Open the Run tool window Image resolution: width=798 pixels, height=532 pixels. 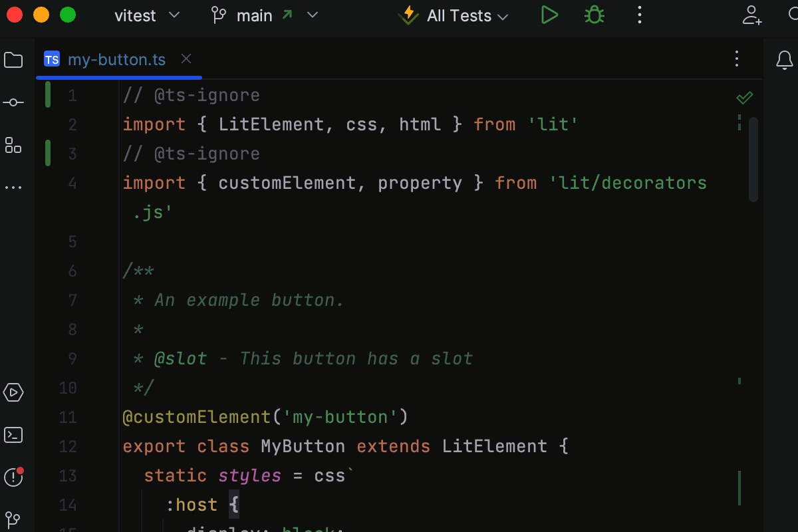(x=13, y=392)
